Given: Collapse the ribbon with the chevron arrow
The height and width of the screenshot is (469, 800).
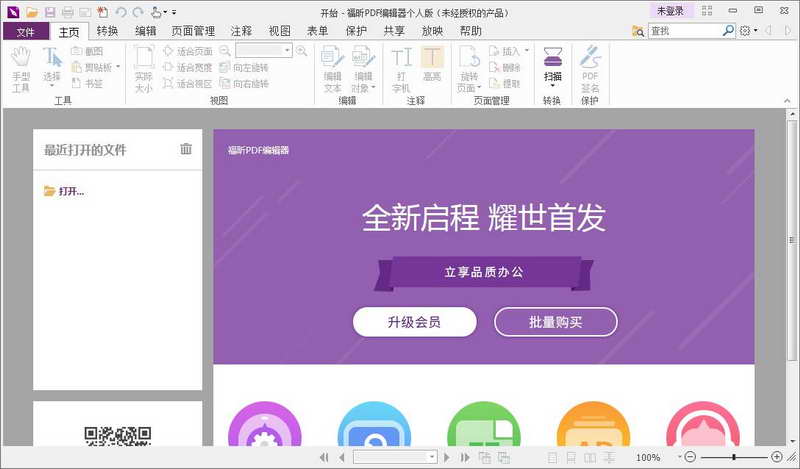Looking at the screenshot, I should pos(787,101).
